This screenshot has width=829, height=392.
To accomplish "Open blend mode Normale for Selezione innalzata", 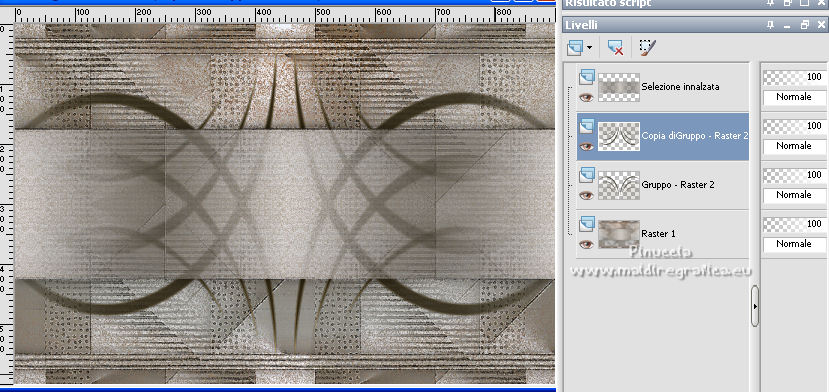I will tap(794, 97).
